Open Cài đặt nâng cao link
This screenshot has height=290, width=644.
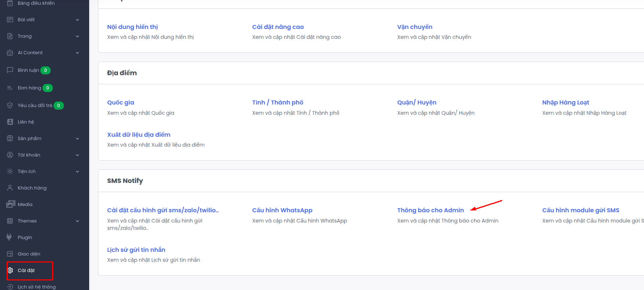tap(278, 27)
